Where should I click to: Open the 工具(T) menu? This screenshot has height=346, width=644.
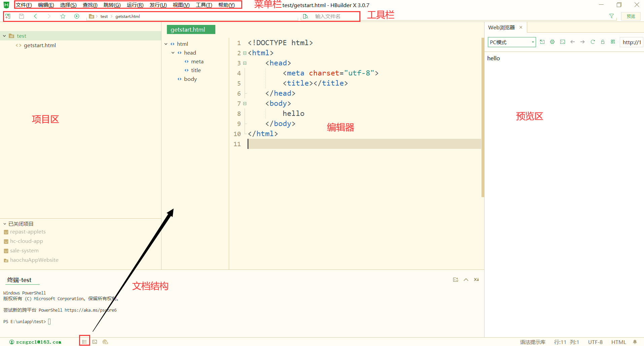click(x=204, y=5)
